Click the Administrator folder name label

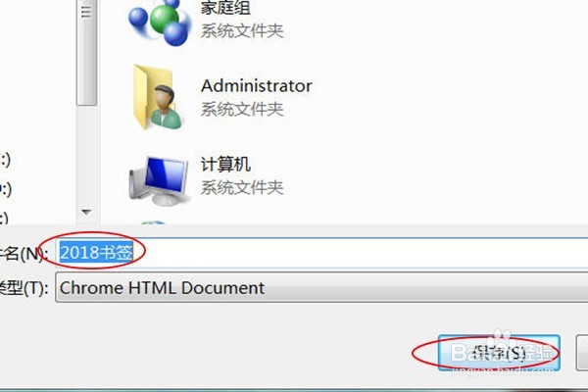(x=257, y=86)
